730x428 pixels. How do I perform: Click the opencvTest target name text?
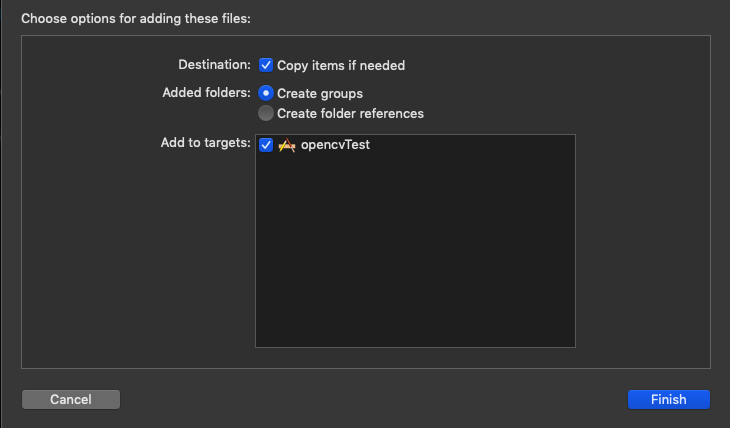click(x=335, y=145)
